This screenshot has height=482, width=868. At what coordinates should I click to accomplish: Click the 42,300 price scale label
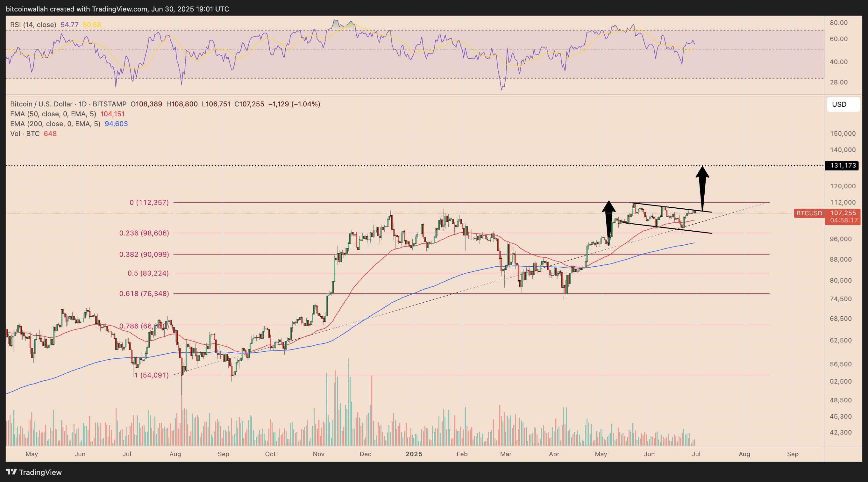tap(841, 432)
